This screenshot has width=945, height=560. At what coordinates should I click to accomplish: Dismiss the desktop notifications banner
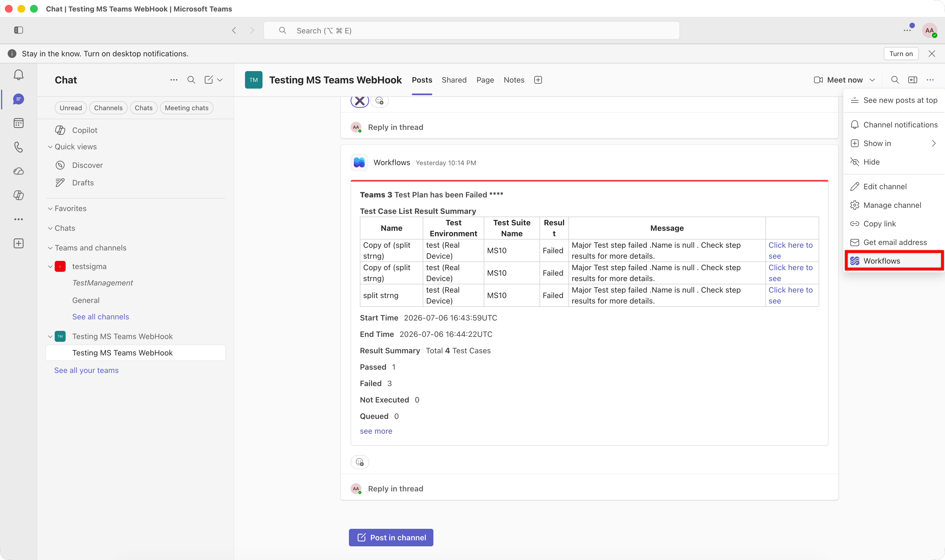pos(932,54)
